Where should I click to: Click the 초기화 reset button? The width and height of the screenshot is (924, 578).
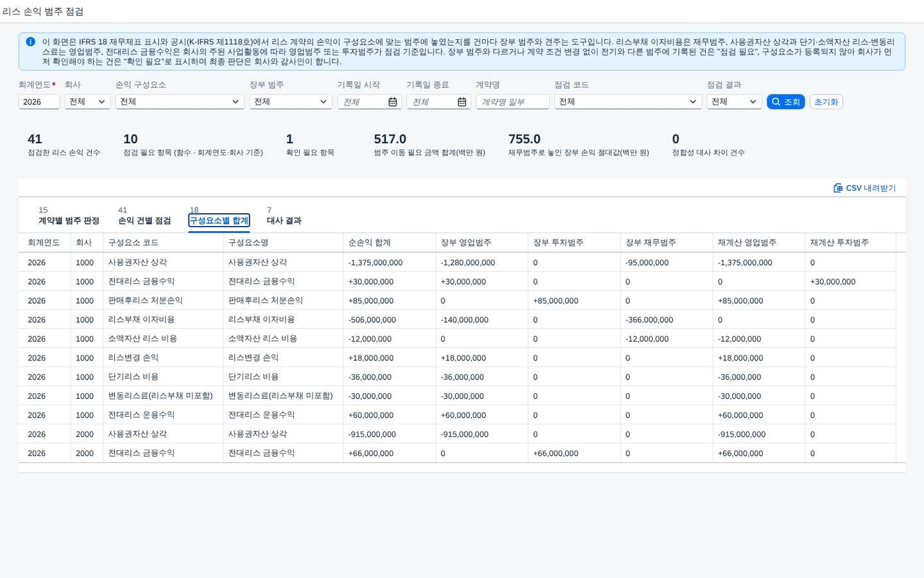click(x=826, y=101)
